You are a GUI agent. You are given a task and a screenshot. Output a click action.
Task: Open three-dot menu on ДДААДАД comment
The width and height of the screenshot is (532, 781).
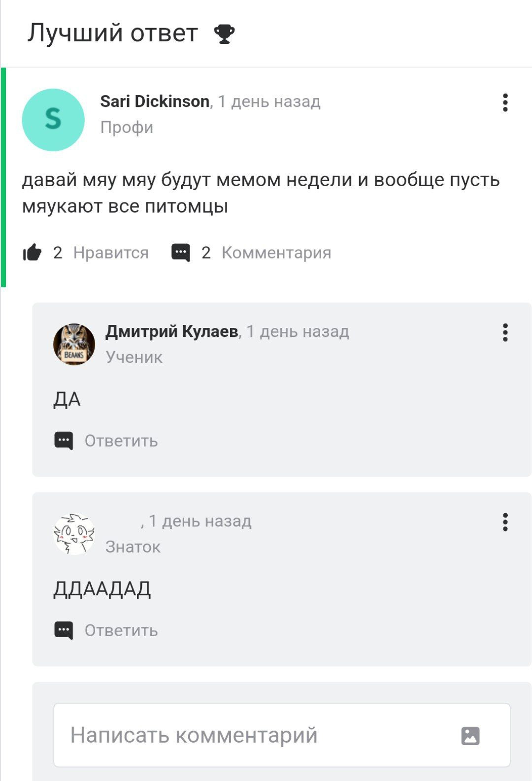click(x=505, y=522)
